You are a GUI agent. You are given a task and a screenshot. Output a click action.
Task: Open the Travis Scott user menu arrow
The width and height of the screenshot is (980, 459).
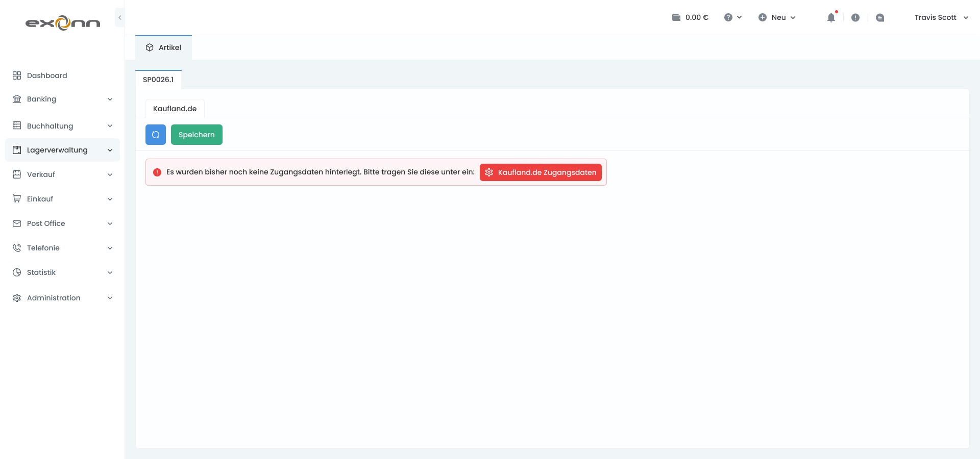[x=966, y=17]
